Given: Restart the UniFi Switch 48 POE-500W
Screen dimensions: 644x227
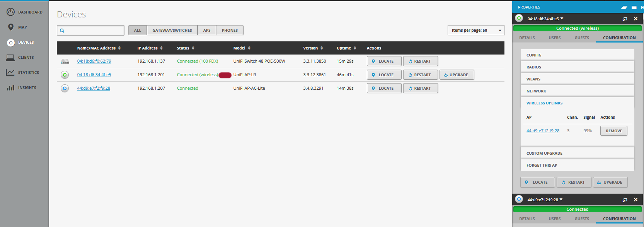Looking at the screenshot, I should (420, 61).
